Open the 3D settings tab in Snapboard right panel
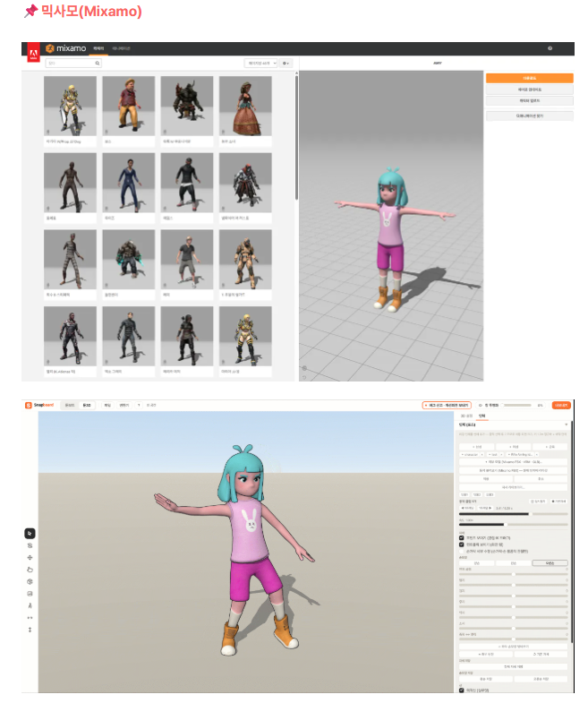588x703 pixels. (466, 416)
